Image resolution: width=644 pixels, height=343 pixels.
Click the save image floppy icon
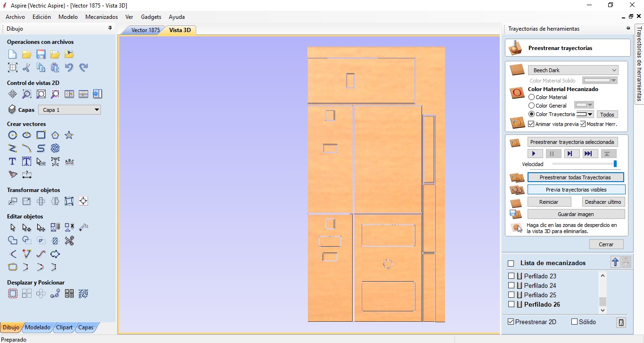(x=515, y=214)
